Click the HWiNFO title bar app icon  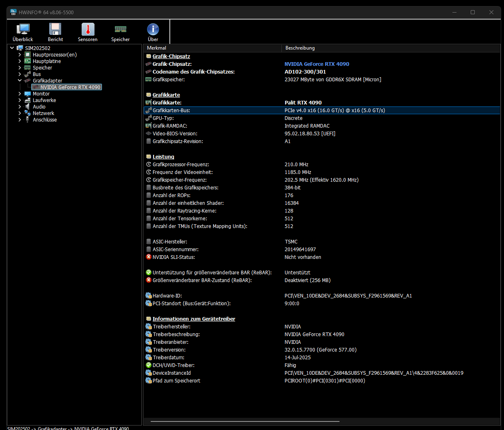point(13,12)
